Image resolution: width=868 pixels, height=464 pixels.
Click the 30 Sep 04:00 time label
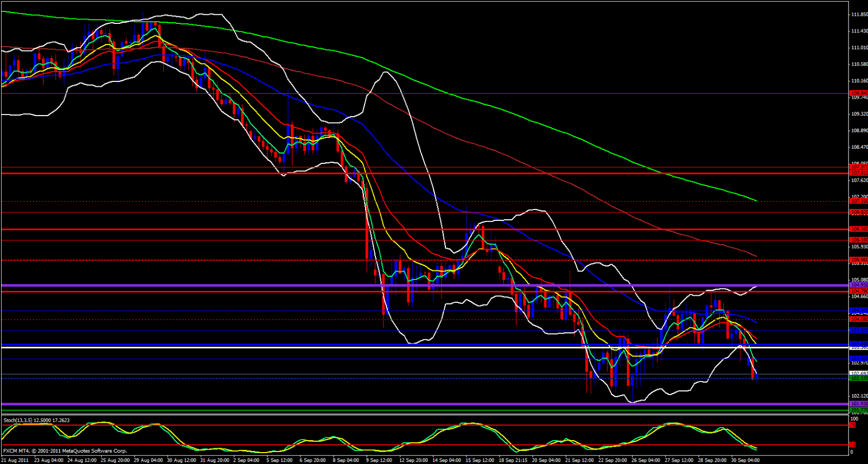[x=745, y=460]
